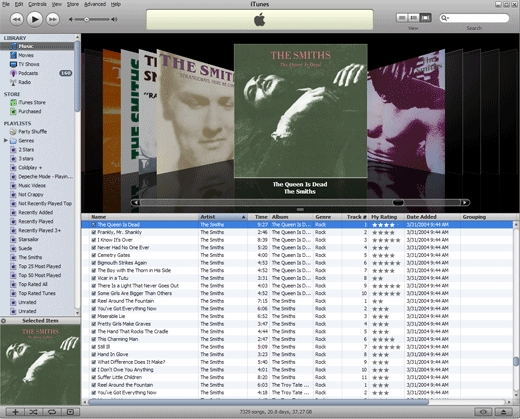This screenshot has height=419, width=520.
Task: Expand the Genres playlist folder
Action: tap(6, 140)
